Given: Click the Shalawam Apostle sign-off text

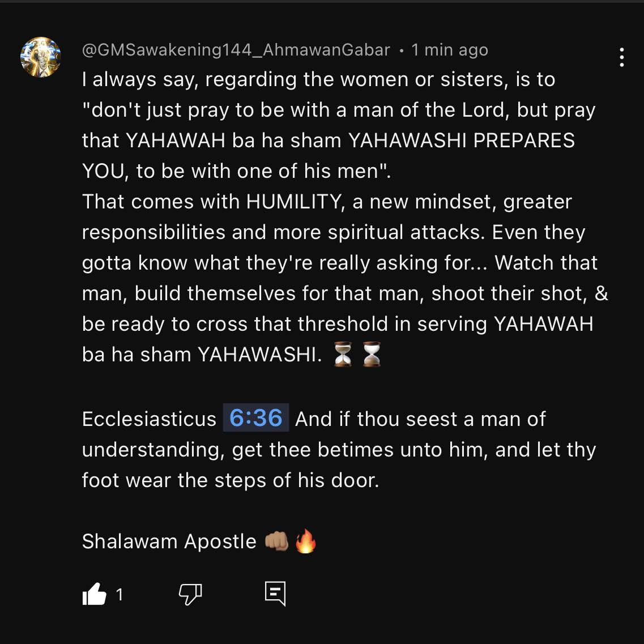Looking at the screenshot, I should [169, 541].
